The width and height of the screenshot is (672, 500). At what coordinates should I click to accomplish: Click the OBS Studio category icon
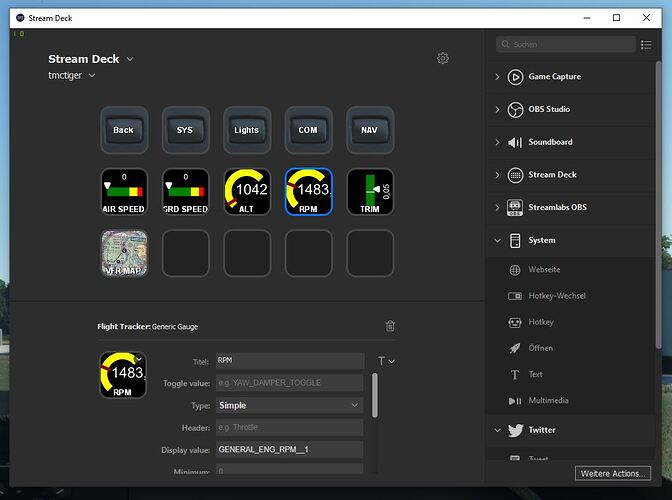pyautogui.click(x=515, y=110)
